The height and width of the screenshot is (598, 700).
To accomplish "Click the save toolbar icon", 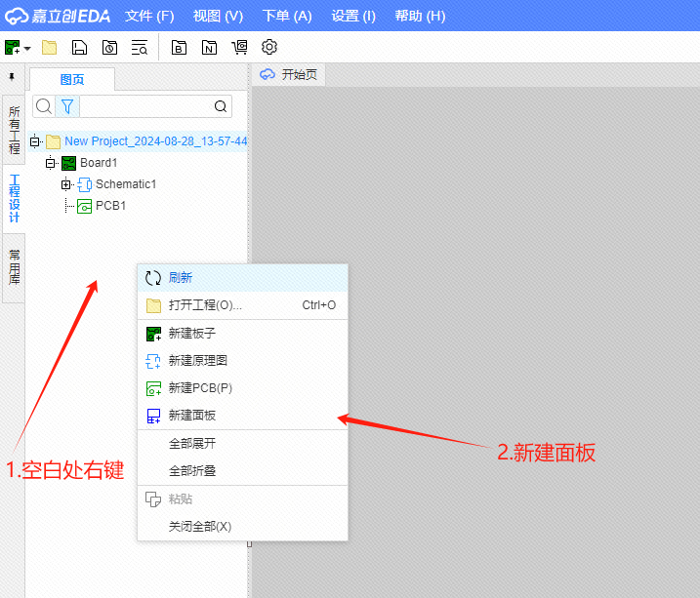I will coord(79,47).
